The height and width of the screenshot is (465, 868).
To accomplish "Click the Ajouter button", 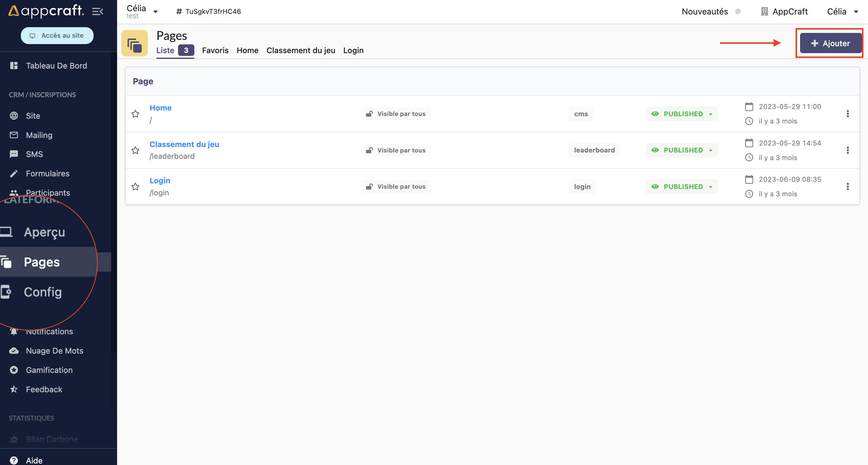I will tap(830, 43).
